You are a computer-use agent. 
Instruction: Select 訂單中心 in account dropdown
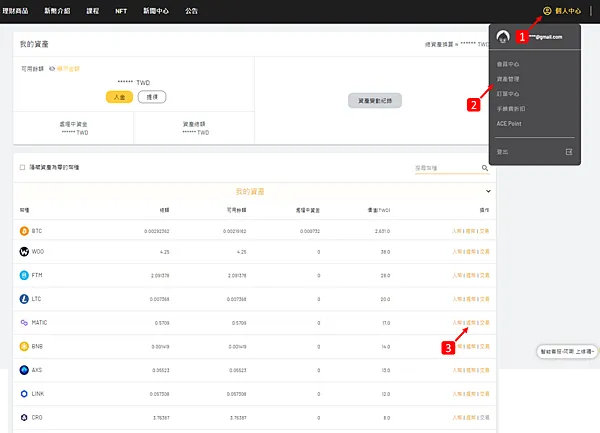coord(508,94)
